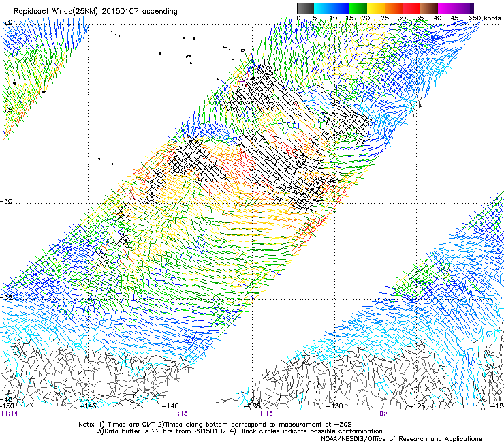This screenshot has width=504, height=443.
Task: Click the gray 0-5 knots color swatch
Action: coord(305,8)
